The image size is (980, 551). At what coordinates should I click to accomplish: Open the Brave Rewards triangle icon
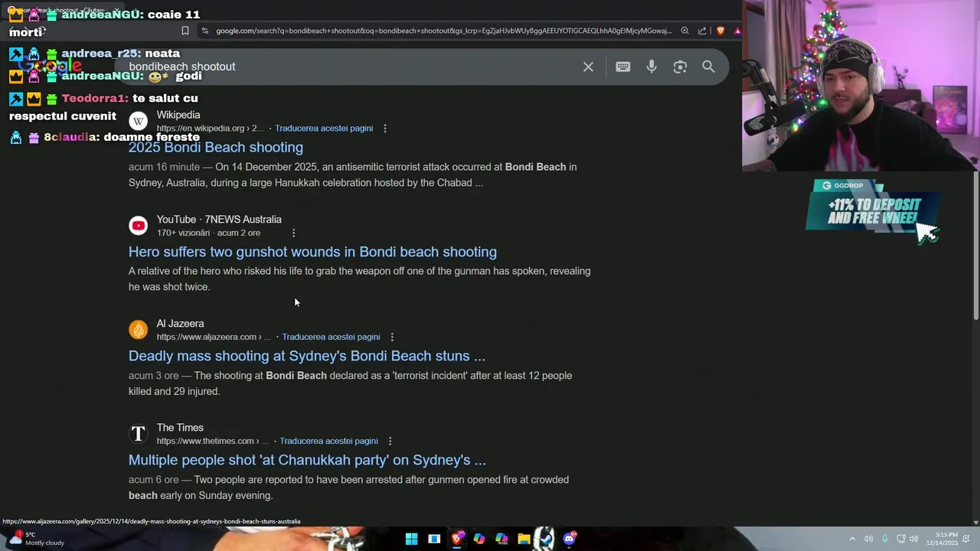point(737,31)
